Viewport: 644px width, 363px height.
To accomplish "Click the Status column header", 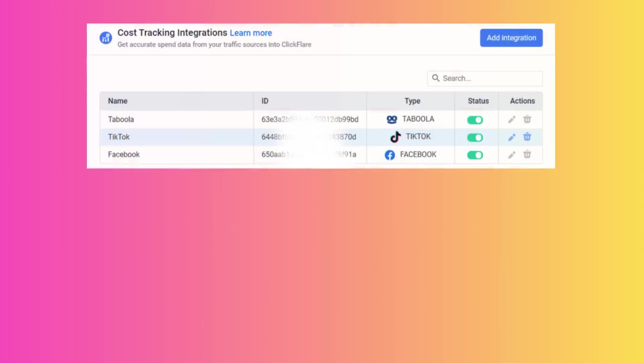I will click(x=478, y=101).
